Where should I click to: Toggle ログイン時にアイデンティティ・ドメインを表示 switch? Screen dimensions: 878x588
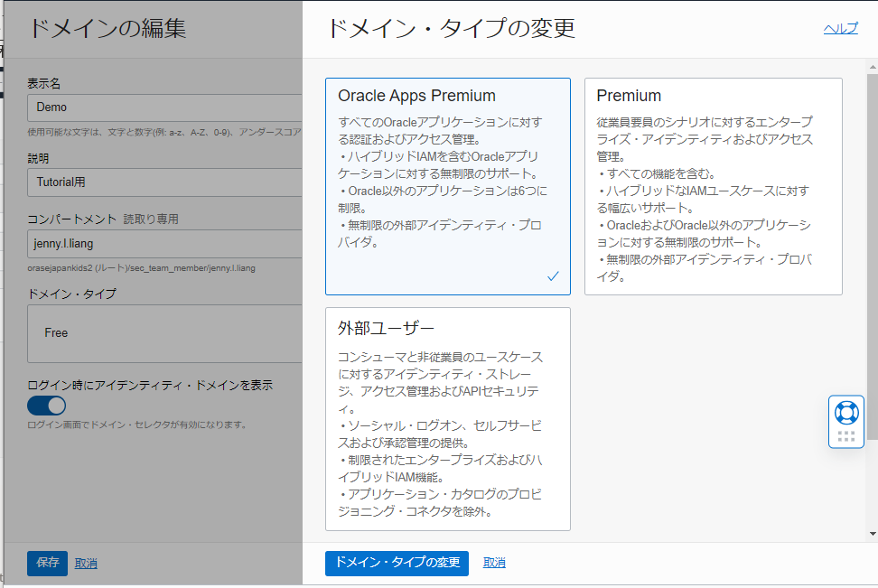click(x=47, y=406)
